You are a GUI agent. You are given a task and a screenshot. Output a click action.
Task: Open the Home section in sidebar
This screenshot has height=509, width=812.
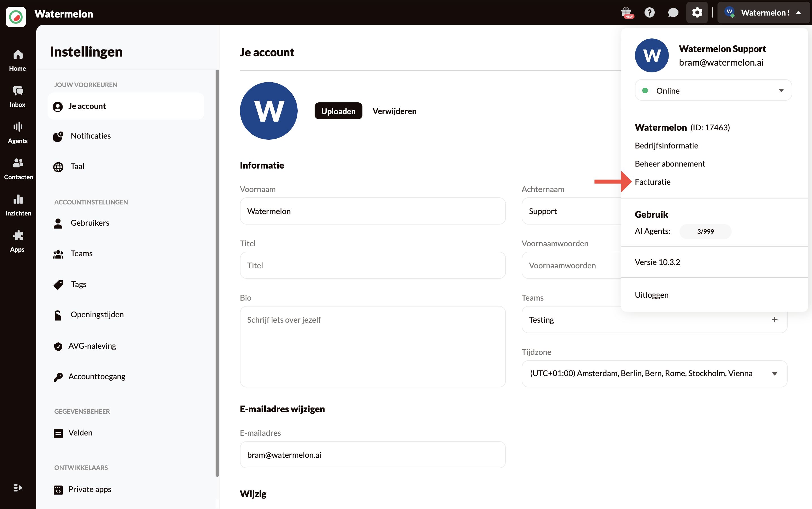tap(18, 61)
